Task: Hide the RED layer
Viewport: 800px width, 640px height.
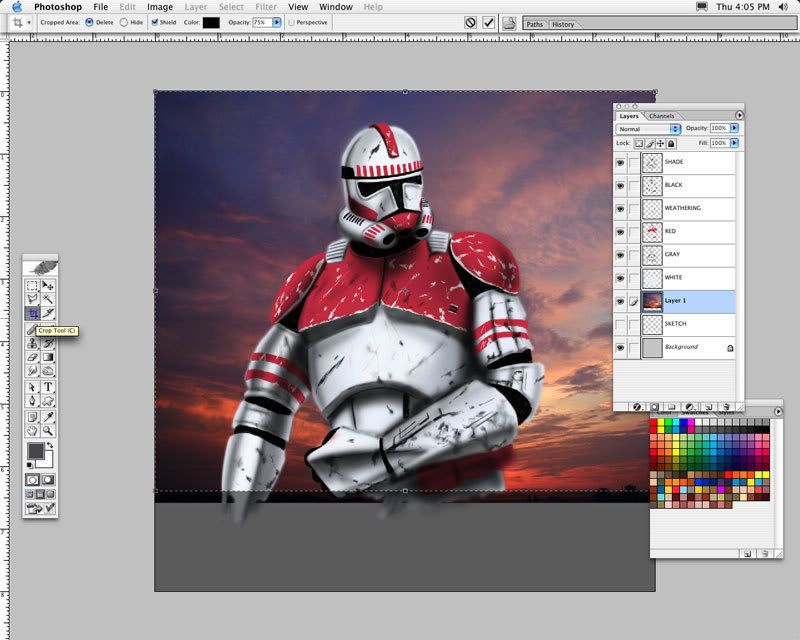Action: tap(620, 232)
